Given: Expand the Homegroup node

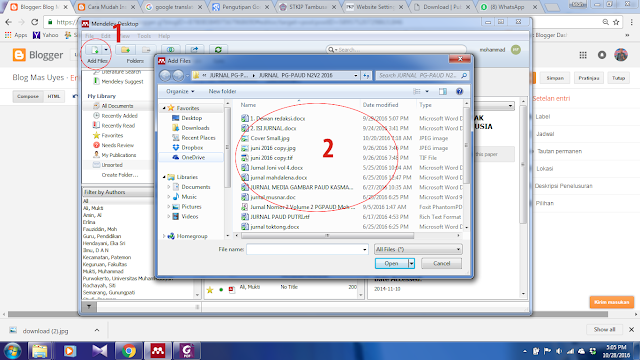Looking at the screenshot, I should 164,236.
